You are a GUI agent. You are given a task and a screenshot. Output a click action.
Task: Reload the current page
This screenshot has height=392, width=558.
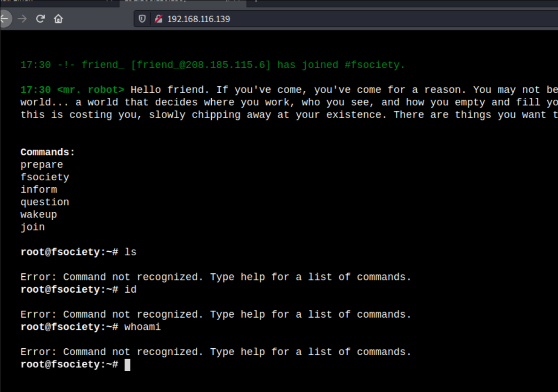pyautogui.click(x=40, y=19)
